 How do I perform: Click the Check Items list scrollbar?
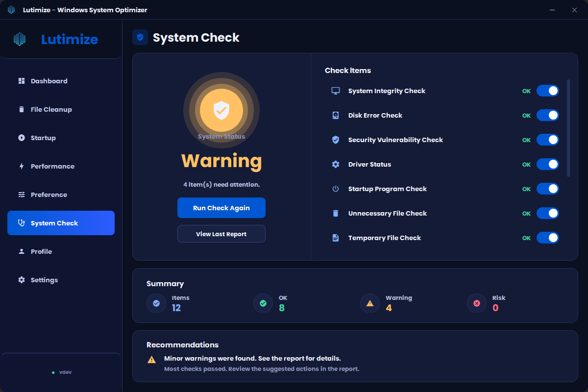(568, 128)
